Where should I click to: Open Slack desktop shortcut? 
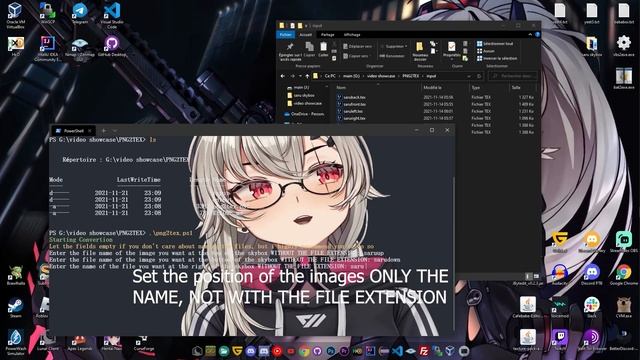(592, 308)
